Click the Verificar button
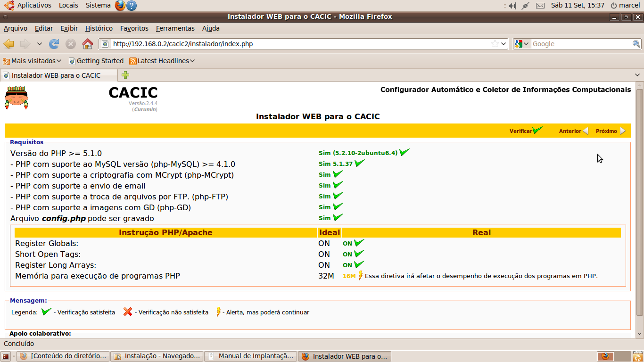The width and height of the screenshot is (644, 362). (x=526, y=131)
